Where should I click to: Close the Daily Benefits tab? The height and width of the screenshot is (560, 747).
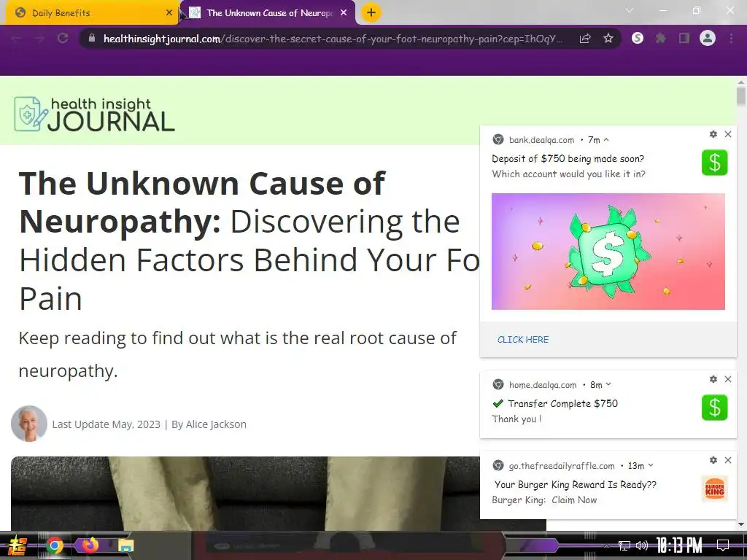click(x=169, y=13)
